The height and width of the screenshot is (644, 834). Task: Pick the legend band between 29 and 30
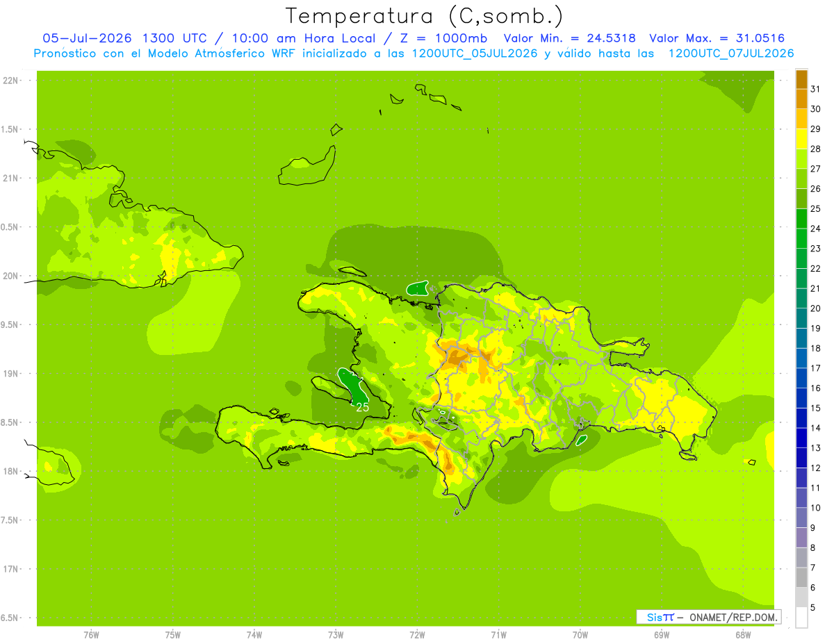(801, 119)
